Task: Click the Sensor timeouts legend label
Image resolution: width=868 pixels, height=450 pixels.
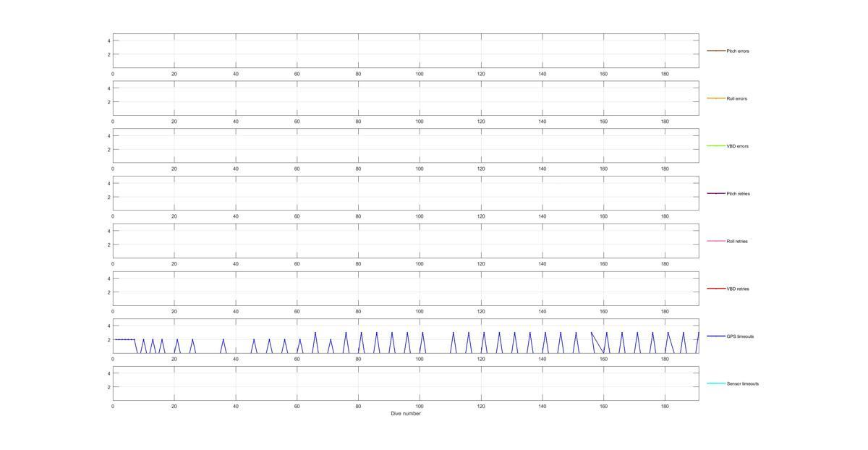Action: coord(743,384)
